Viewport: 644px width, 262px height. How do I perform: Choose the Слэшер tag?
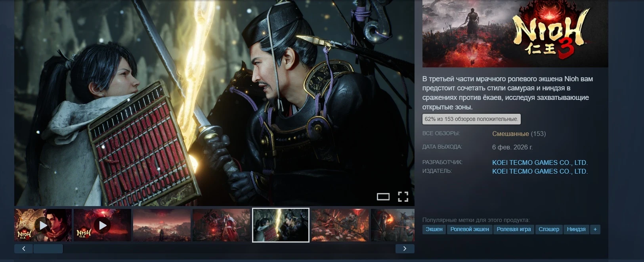549,229
